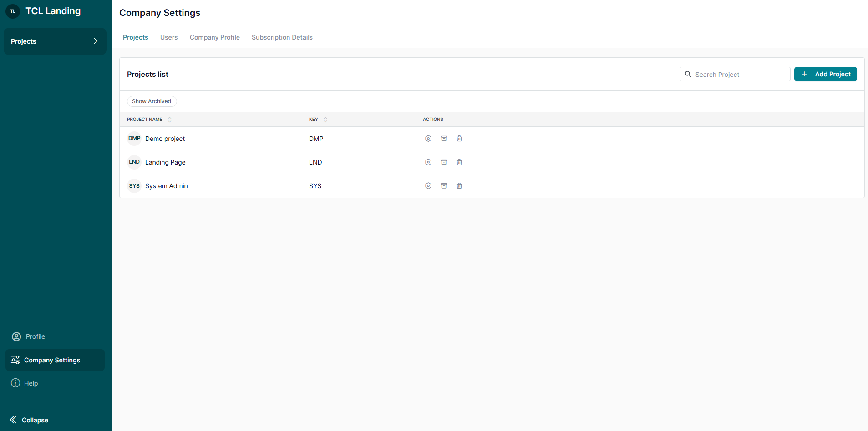The image size is (868, 431).
Task: Switch to the Projects tab
Action: [x=136, y=37]
